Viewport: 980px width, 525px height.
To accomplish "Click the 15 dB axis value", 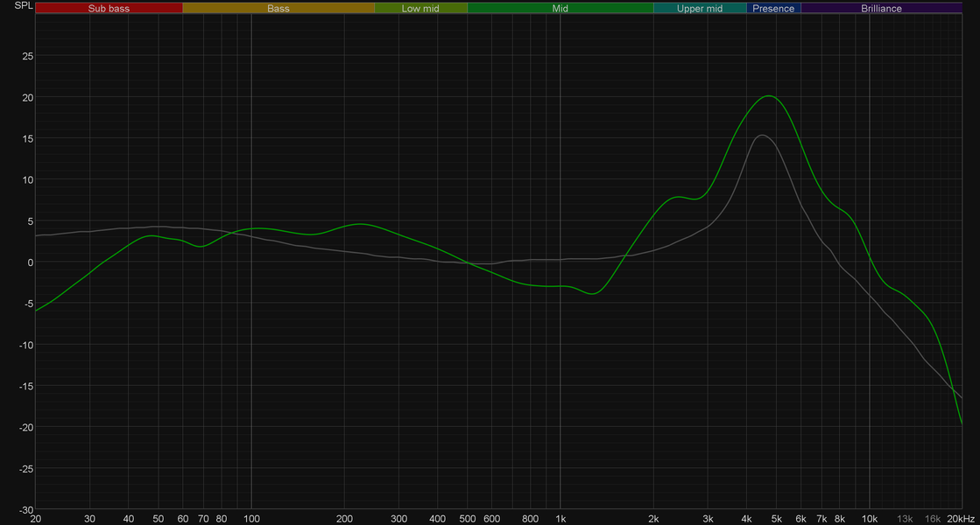I will click(27, 138).
